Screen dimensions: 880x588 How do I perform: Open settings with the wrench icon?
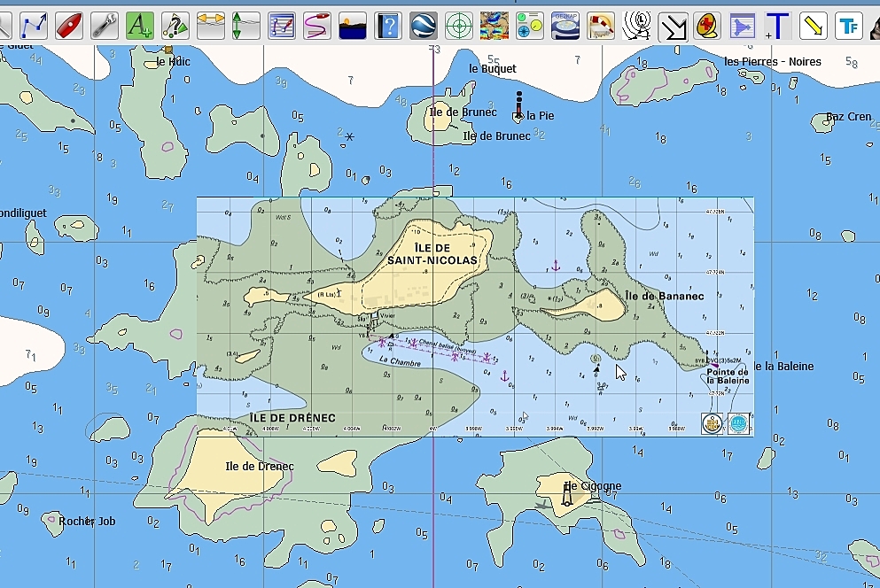pos(105,26)
